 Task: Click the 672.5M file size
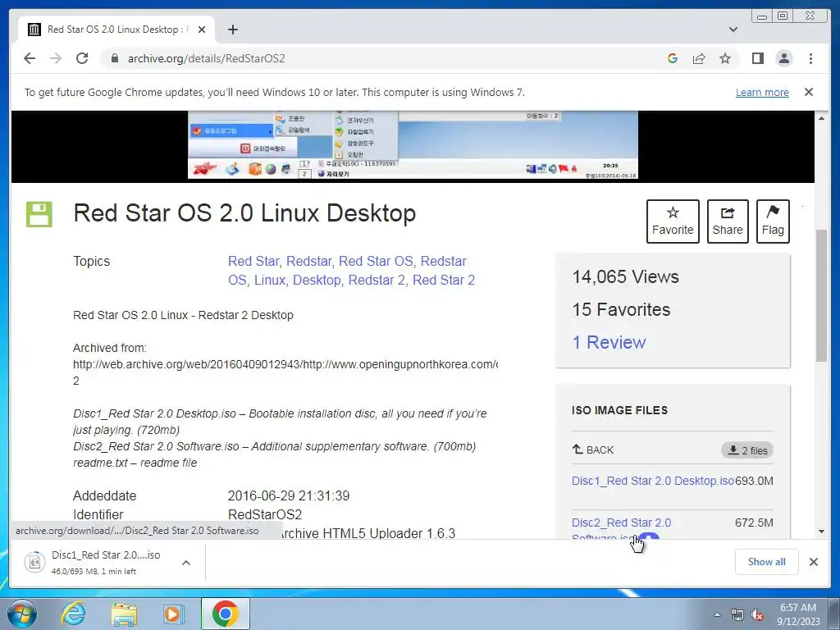(754, 523)
